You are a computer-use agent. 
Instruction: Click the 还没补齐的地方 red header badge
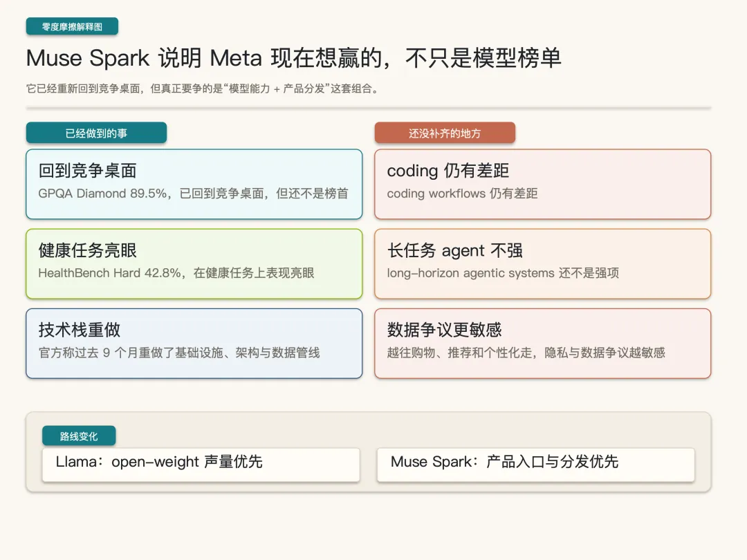pos(445,133)
